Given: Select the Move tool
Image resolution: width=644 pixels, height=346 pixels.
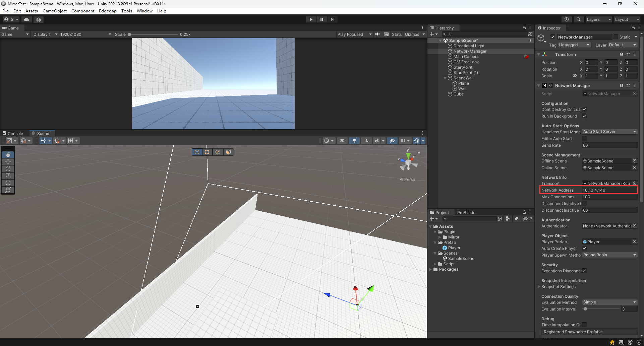Looking at the screenshot, I should point(8,162).
